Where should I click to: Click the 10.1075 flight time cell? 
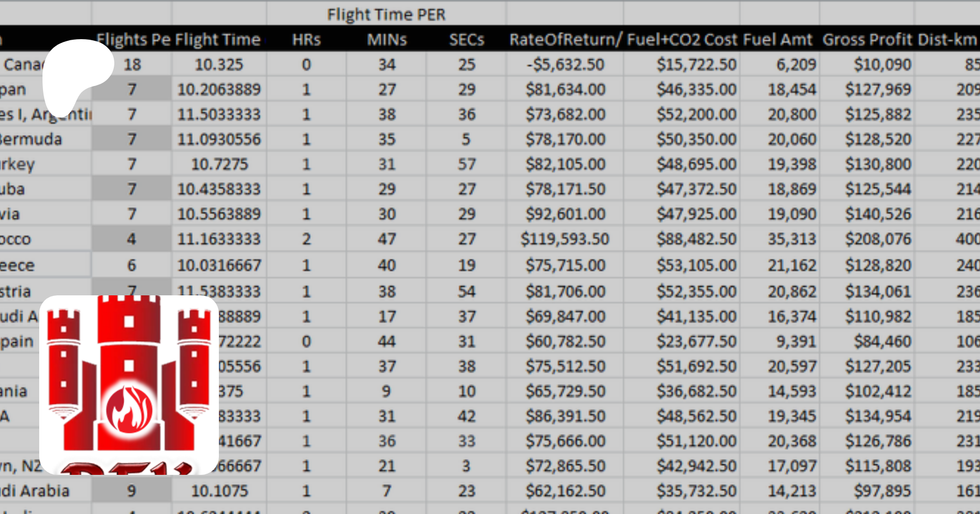coord(219,491)
